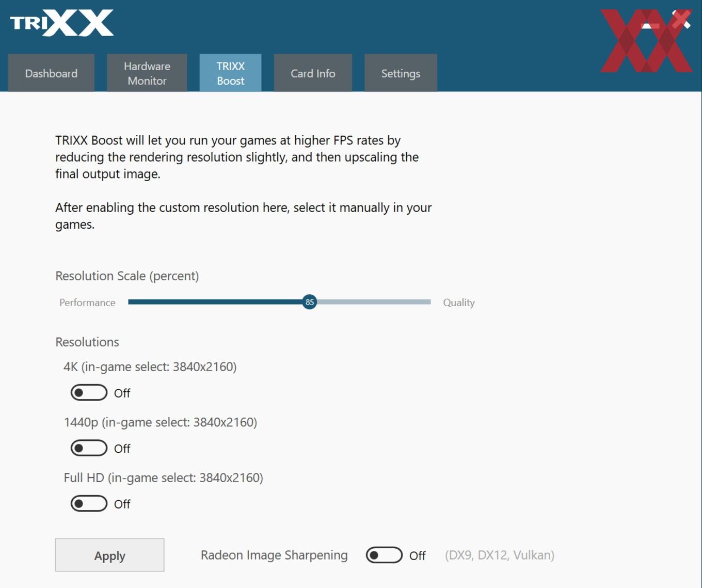
Task: Open the Card Info tab
Action: tap(313, 73)
